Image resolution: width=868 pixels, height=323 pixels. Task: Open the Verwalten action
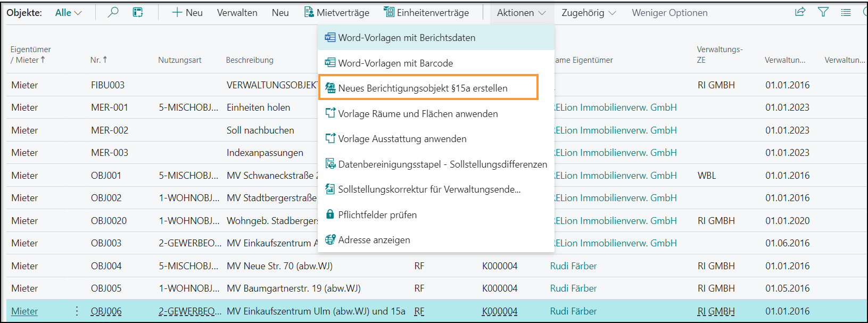237,12
